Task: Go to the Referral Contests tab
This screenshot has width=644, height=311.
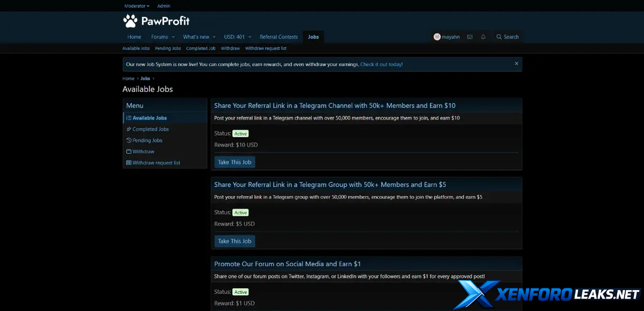Action: click(279, 37)
